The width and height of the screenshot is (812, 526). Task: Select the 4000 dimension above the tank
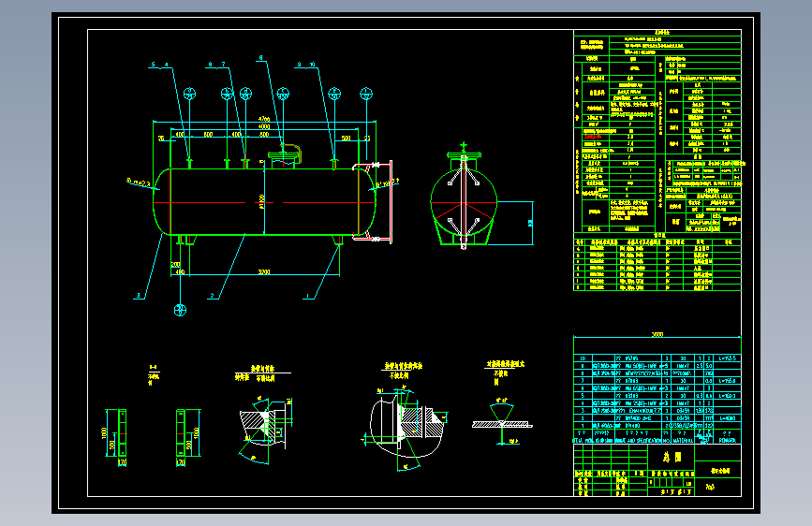point(263,125)
